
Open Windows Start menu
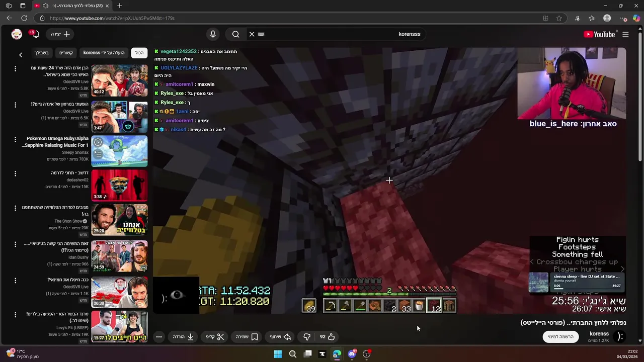(278, 354)
